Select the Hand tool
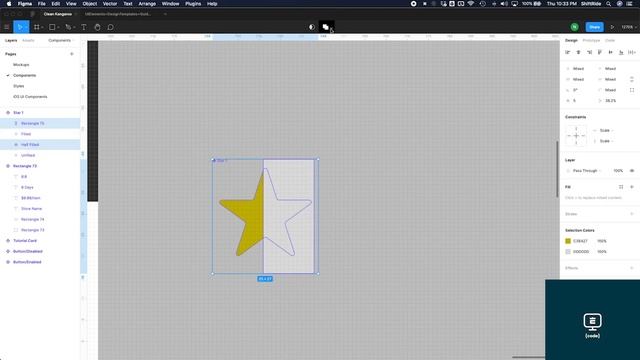This screenshot has height=360, width=640. [97, 27]
